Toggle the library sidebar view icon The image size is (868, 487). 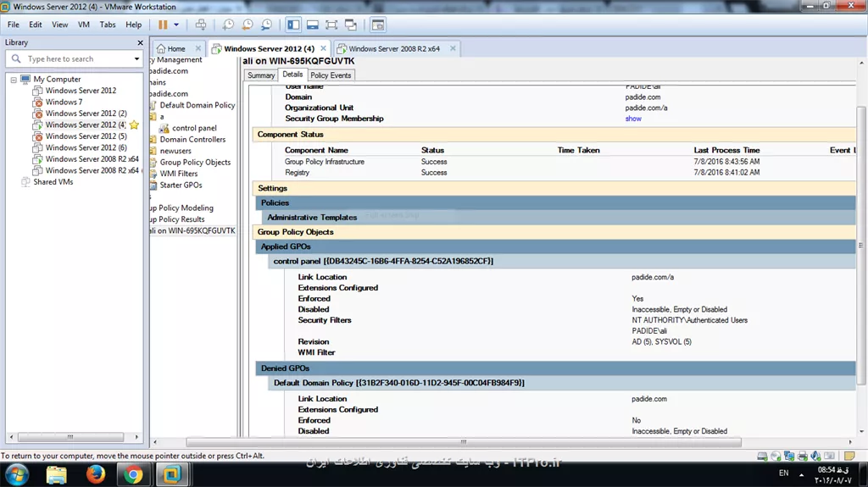click(293, 25)
